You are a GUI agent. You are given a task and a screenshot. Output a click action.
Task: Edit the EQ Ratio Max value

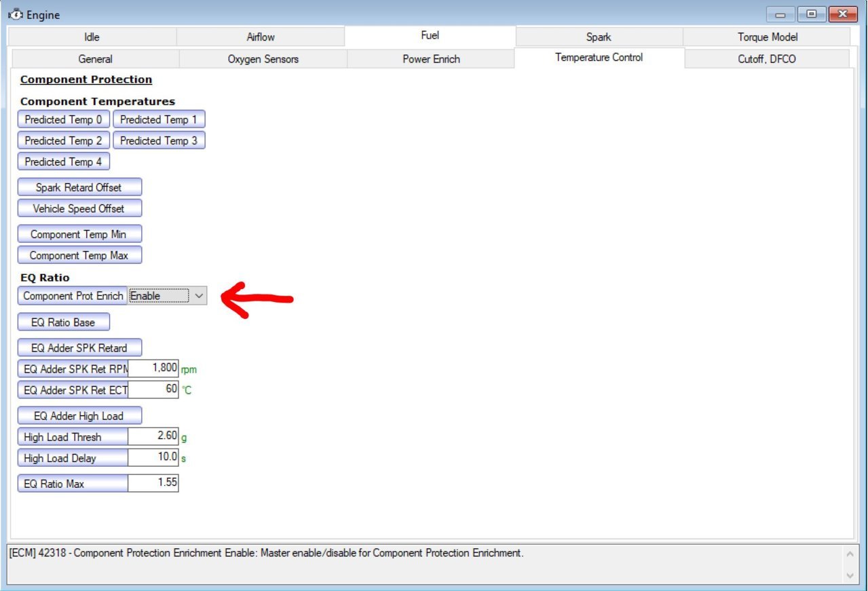tap(153, 484)
